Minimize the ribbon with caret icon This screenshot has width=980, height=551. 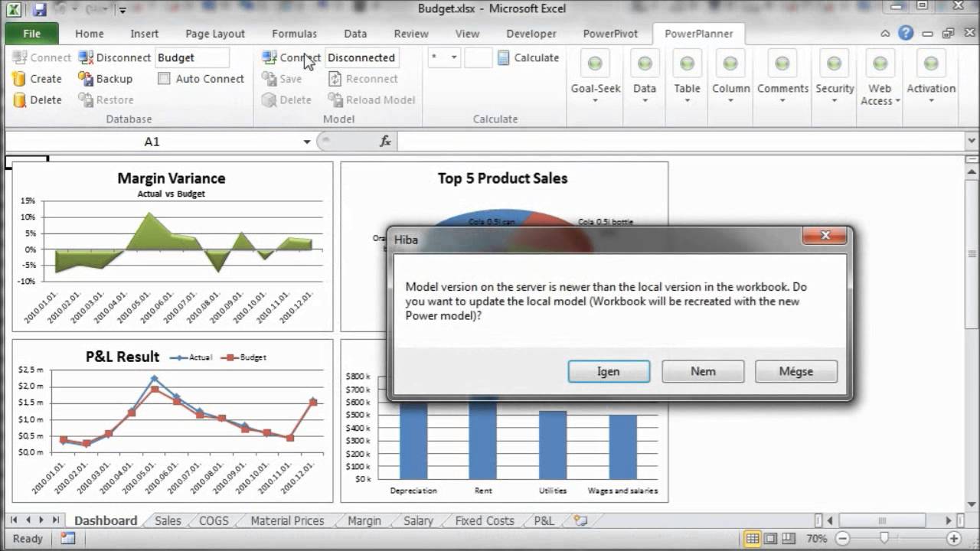[x=886, y=34]
